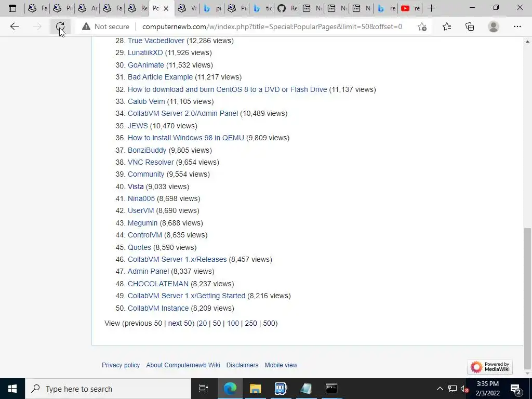Switch to the YouTube tab
The height and width of the screenshot is (399, 532).
(410, 8)
